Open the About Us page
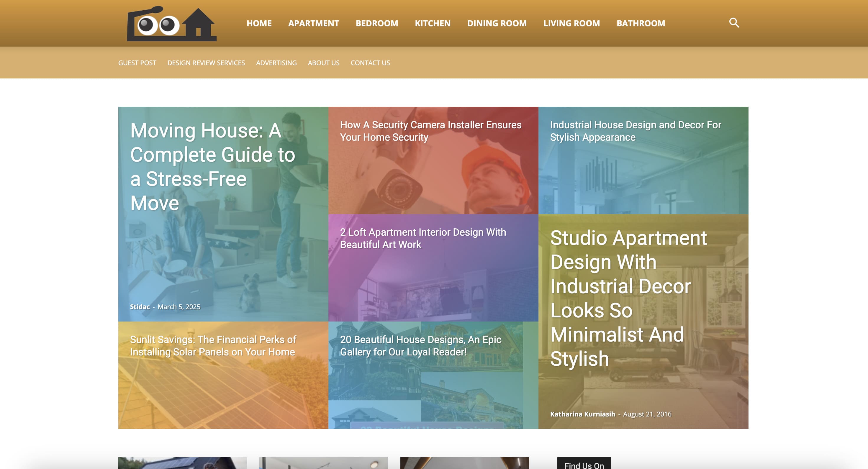This screenshot has height=469, width=868. [323, 63]
